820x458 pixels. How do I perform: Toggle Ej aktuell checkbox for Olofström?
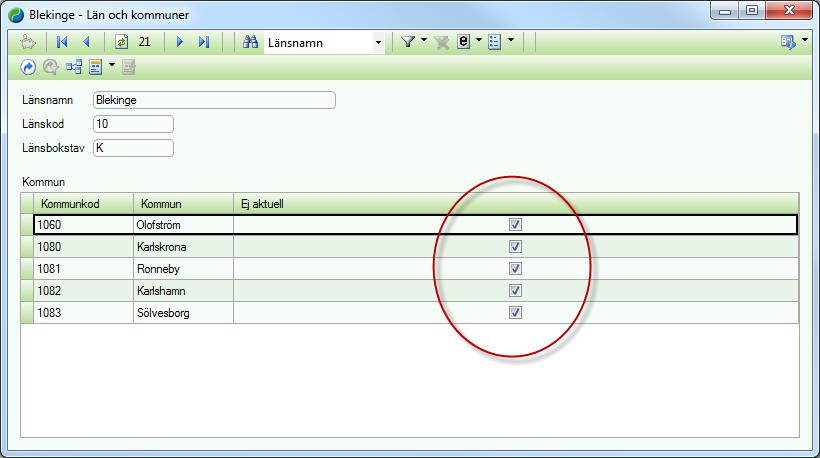click(x=515, y=225)
